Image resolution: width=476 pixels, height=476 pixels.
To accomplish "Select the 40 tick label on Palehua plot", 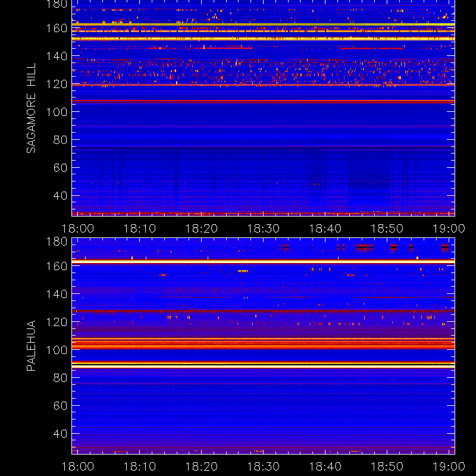I will coord(60,434).
